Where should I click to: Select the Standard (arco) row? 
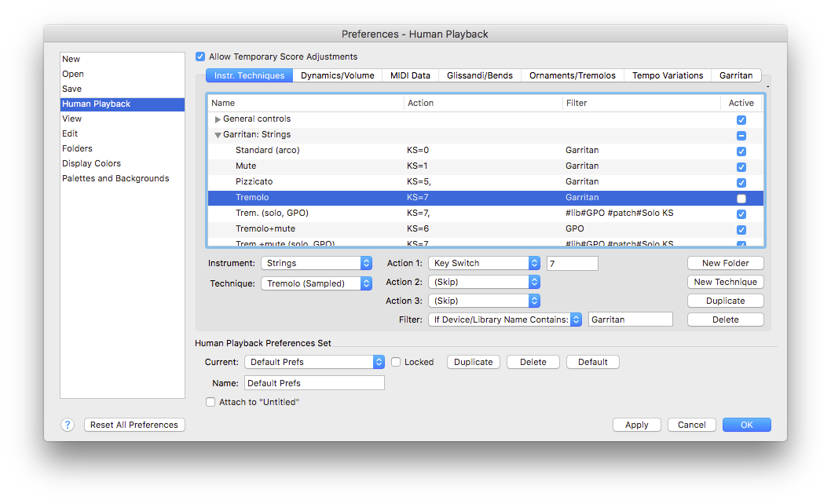tap(485, 151)
